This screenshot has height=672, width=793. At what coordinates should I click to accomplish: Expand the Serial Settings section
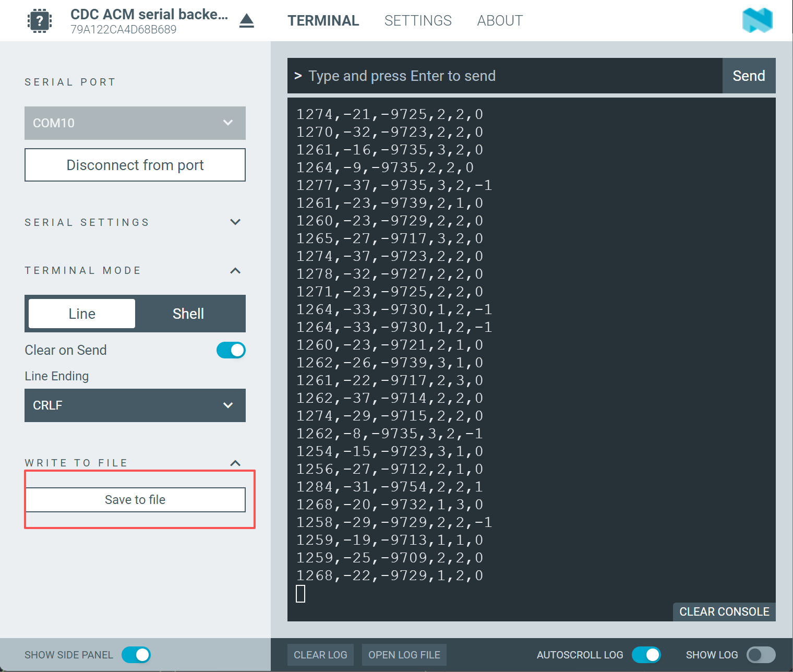click(x=235, y=222)
